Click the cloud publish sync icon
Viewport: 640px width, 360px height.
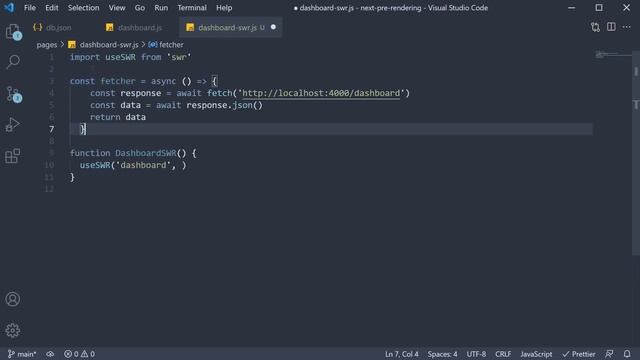[50, 354]
